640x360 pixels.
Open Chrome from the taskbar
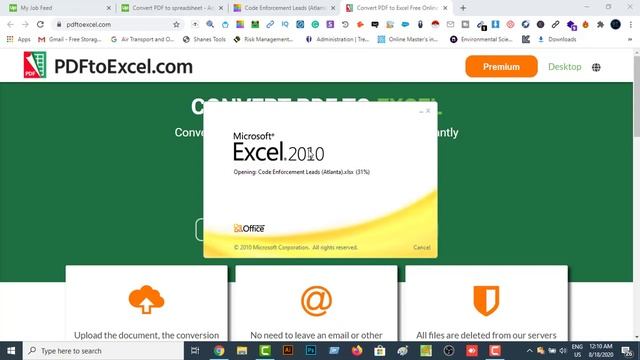219,351
